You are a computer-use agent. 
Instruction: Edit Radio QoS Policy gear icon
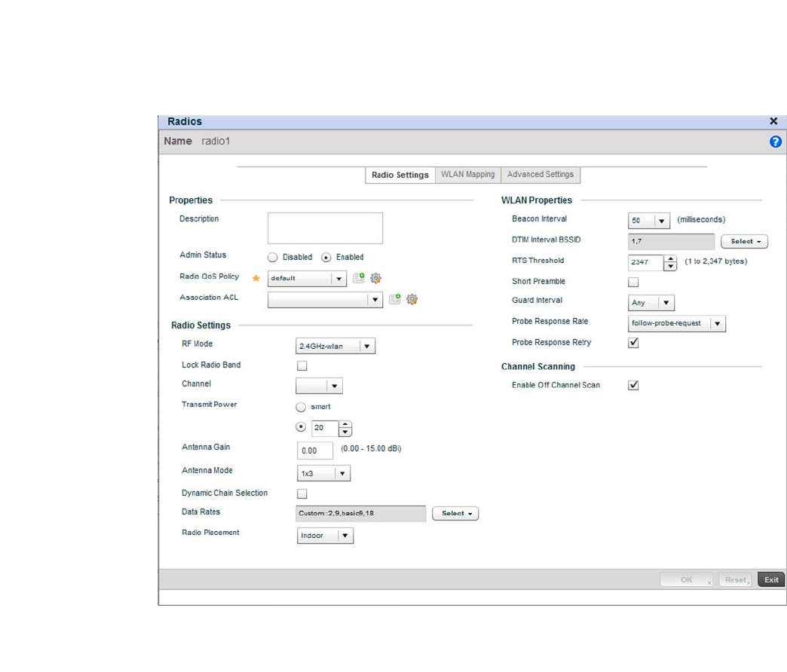375,278
